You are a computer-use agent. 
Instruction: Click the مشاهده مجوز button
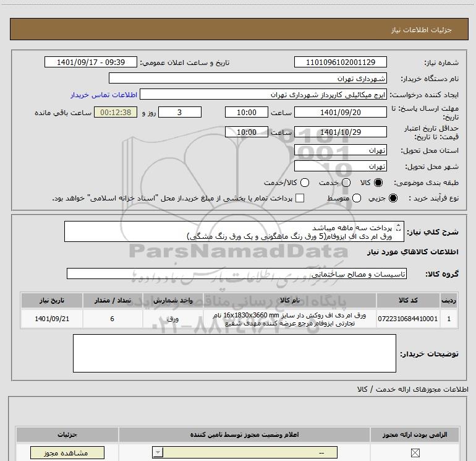click(67, 453)
